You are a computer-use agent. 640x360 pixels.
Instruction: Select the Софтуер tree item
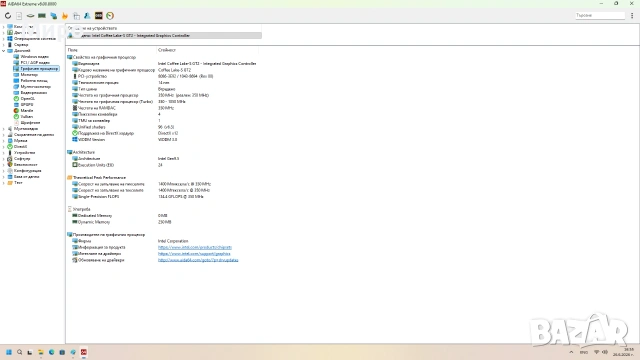22,158
